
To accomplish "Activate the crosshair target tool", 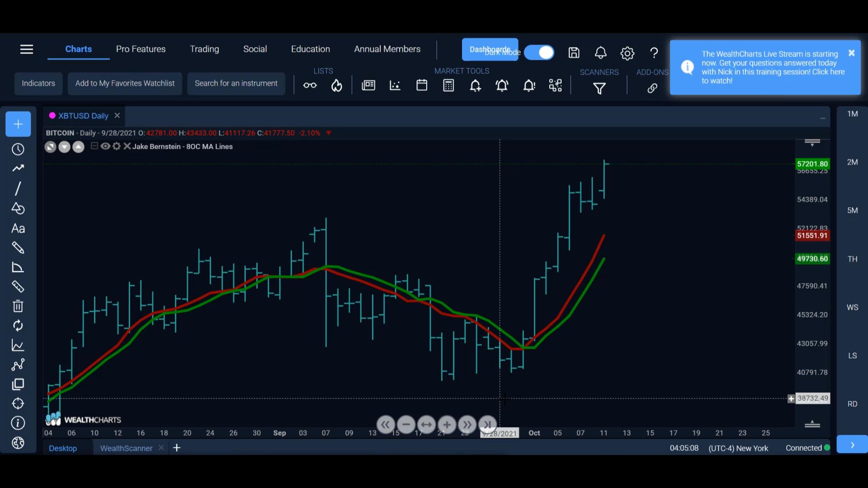I will [x=18, y=404].
